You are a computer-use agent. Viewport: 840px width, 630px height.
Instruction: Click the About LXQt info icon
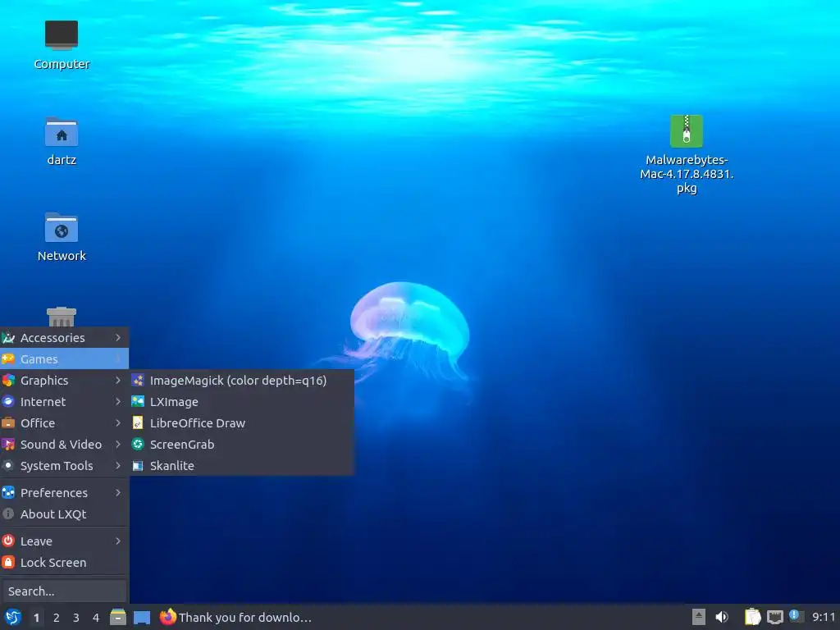(8, 514)
